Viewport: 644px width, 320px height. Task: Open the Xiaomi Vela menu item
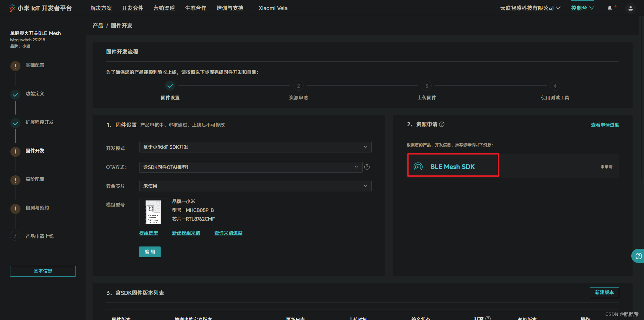pyautogui.click(x=273, y=8)
